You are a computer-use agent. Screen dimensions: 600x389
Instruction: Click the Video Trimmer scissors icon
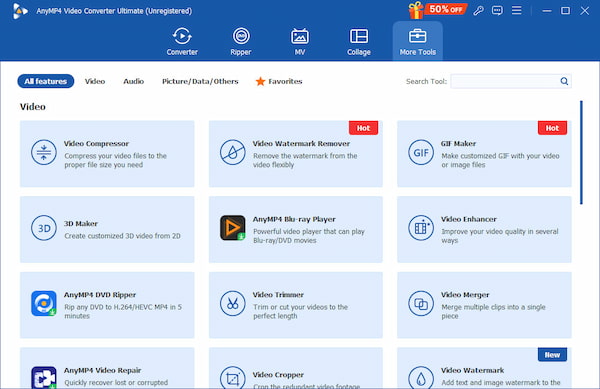(x=232, y=303)
